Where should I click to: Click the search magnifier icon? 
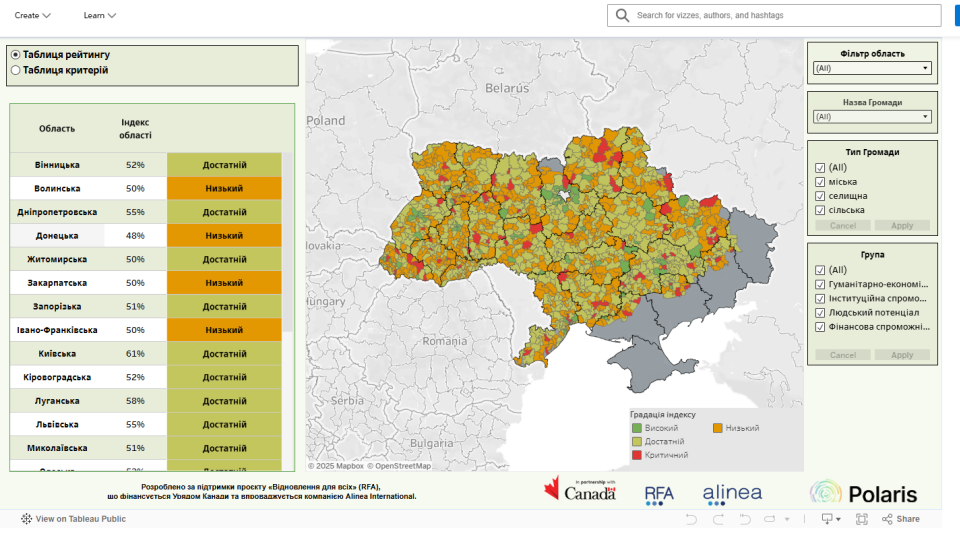(622, 15)
